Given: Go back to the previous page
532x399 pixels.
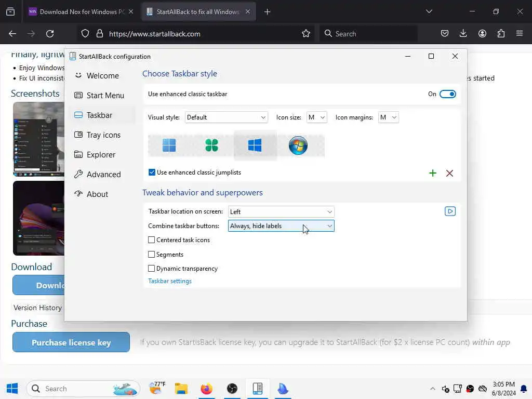Looking at the screenshot, I should [12, 34].
